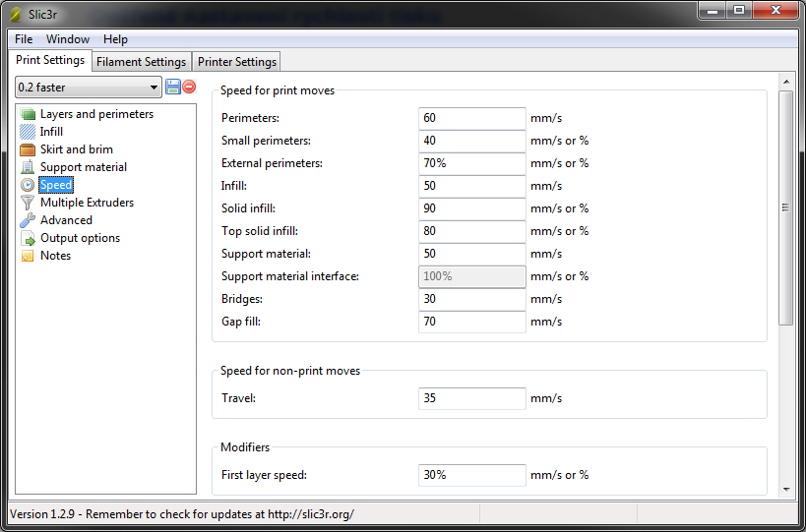Viewport: 806px width, 532px height.
Task: Click the scroll down arrow of the scrollbar
Action: [x=785, y=489]
